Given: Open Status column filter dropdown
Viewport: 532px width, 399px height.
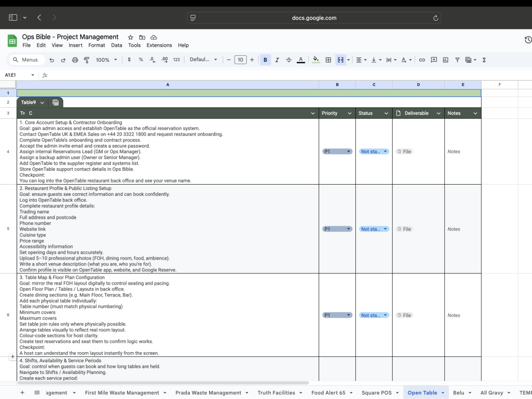Looking at the screenshot, I should point(386,113).
